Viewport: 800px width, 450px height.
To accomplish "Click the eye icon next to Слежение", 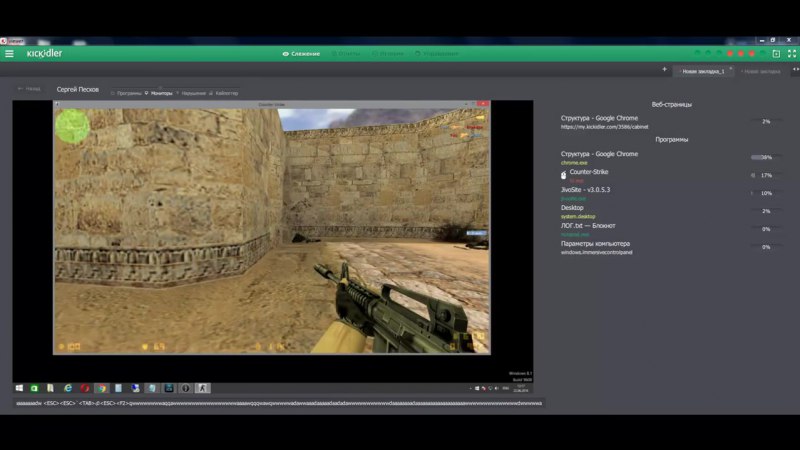I will click(x=286, y=54).
